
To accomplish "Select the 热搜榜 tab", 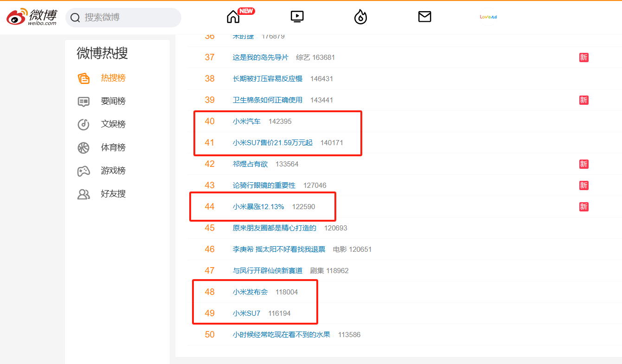I will (x=113, y=78).
